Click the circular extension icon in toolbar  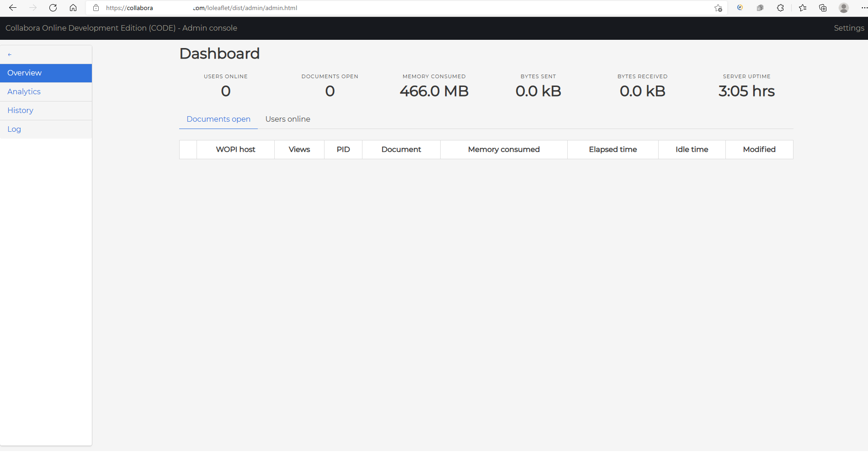[740, 8]
